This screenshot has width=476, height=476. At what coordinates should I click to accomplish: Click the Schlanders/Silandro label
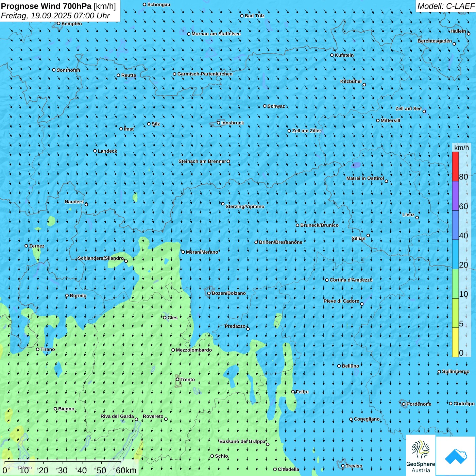pos(101,258)
